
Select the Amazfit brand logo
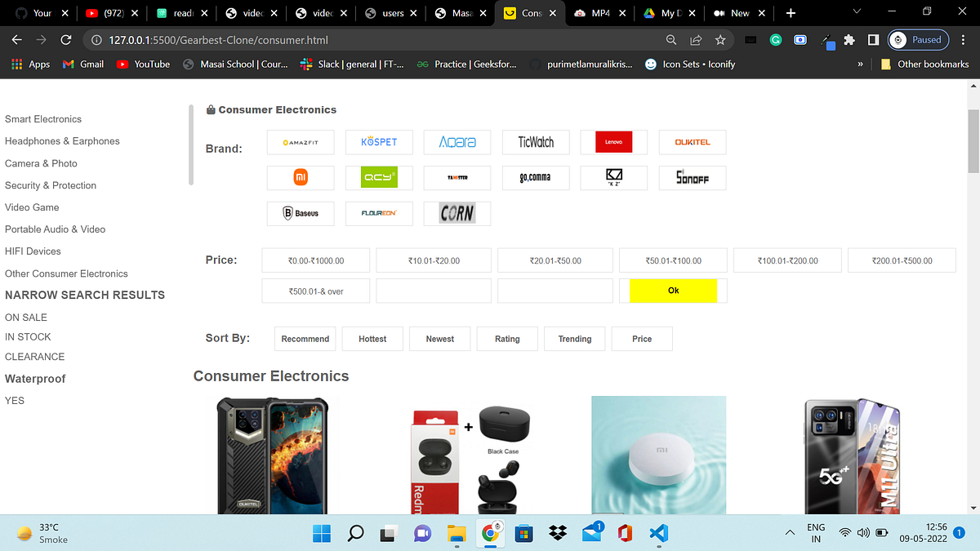[x=301, y=142]
